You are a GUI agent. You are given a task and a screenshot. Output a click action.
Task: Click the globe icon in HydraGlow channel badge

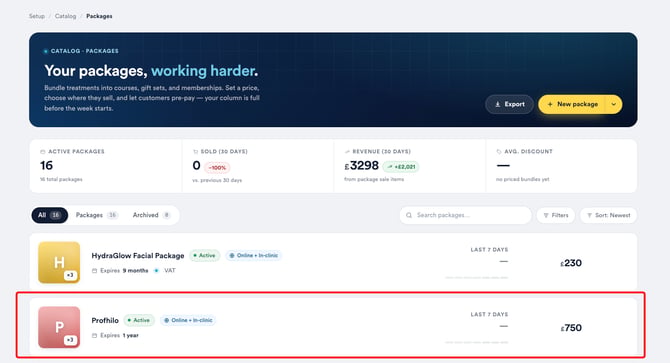[232, 255]
